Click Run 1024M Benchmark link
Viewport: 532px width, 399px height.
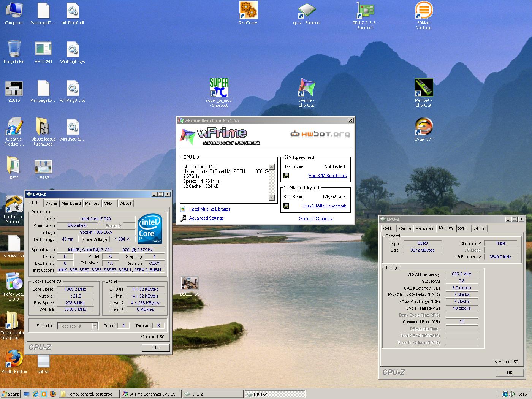[325, 206]
